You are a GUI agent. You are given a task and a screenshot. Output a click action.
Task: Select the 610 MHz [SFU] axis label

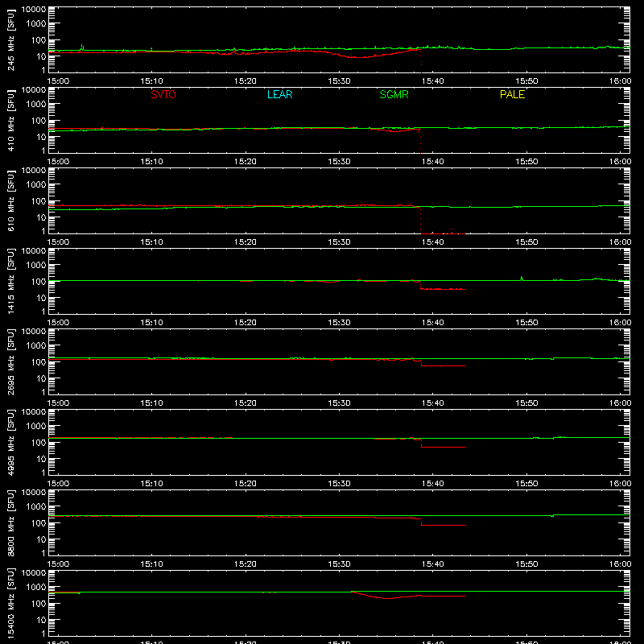click(10, 200)
